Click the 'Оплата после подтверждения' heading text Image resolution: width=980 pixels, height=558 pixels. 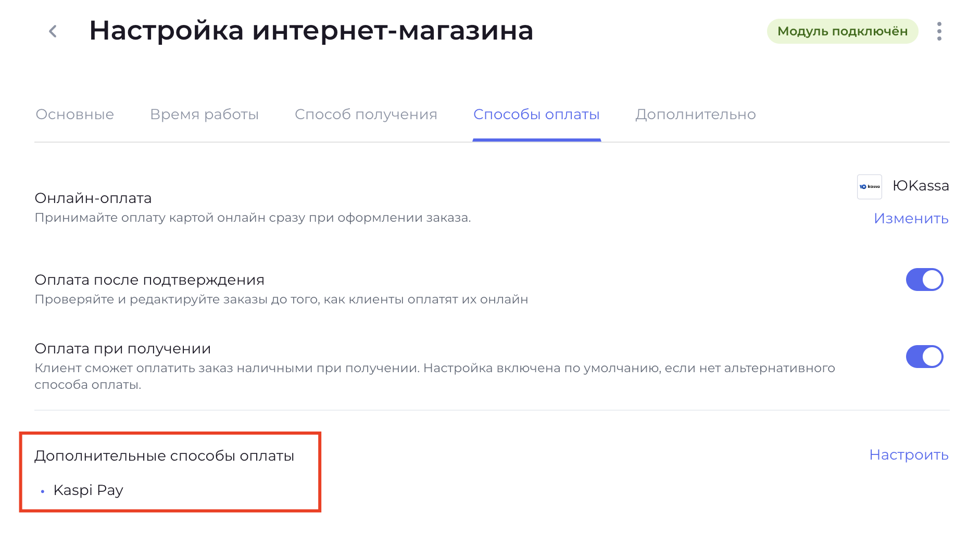149,280
